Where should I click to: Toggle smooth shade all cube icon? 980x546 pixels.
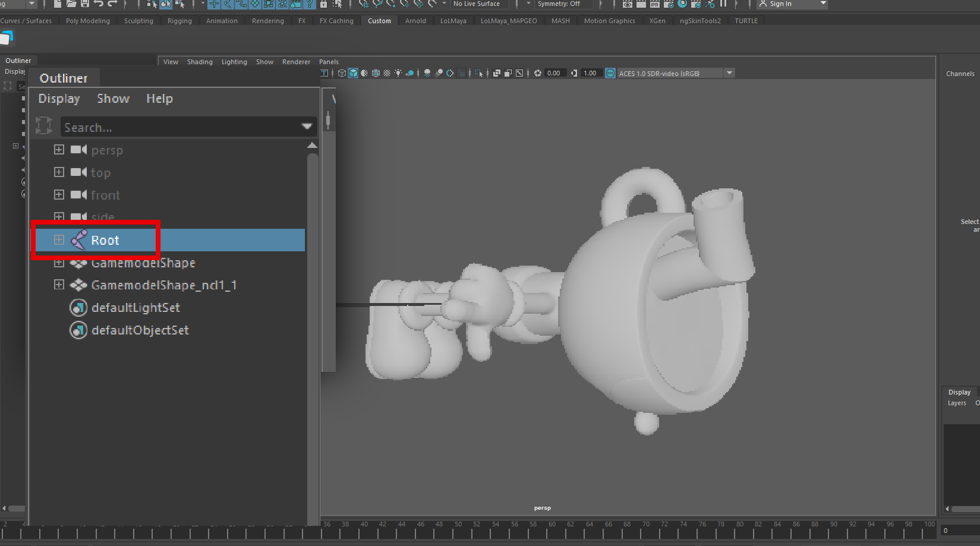click(x=353, y=73)
